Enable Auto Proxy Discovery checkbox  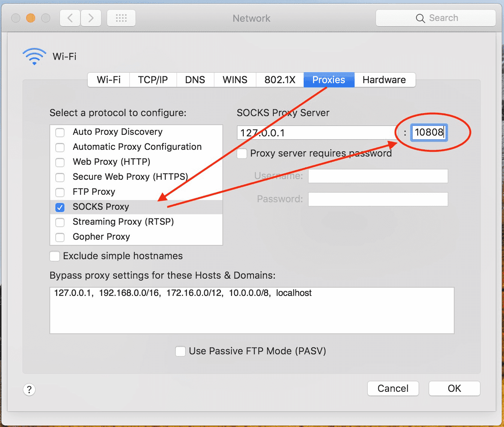coord(60,132)
